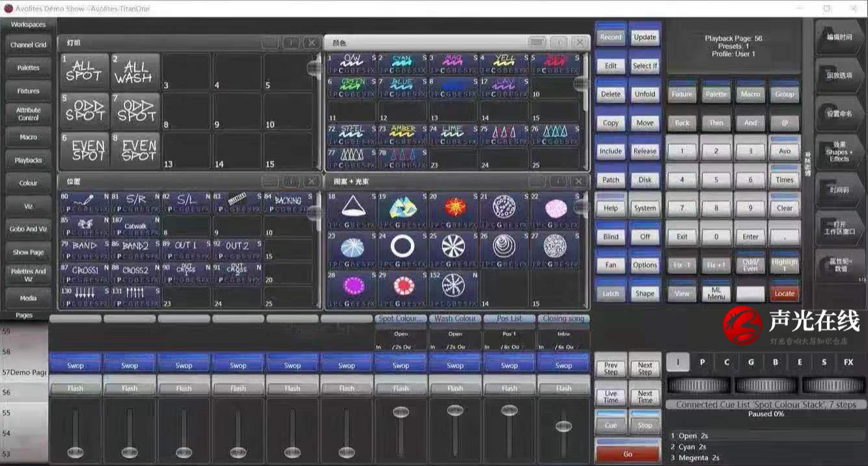Apply the BAND position palette 79
The image size is (868, 466).
click(85, 250)
